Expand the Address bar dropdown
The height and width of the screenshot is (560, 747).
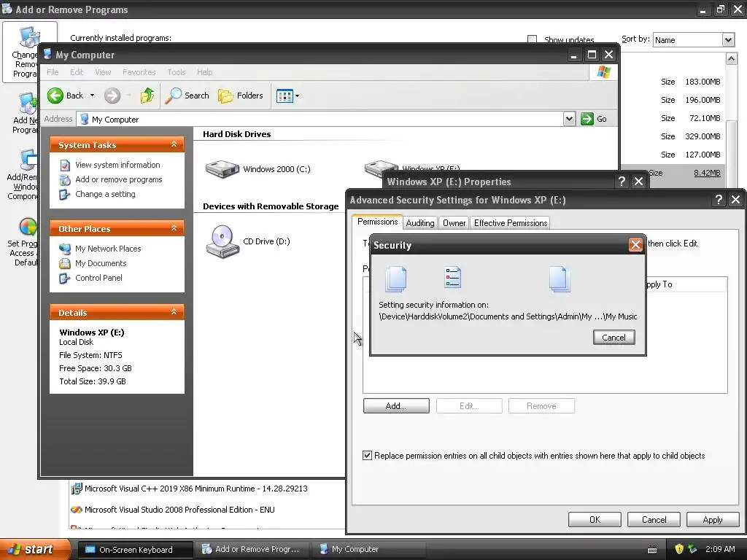point(569,119)
